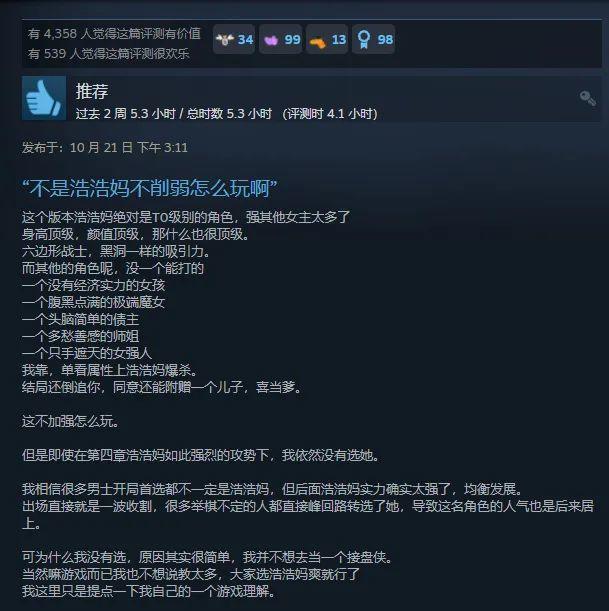Click the orange pointing-hand award showing 13
The height and width of the screenshot is (611, 609).
327,39
